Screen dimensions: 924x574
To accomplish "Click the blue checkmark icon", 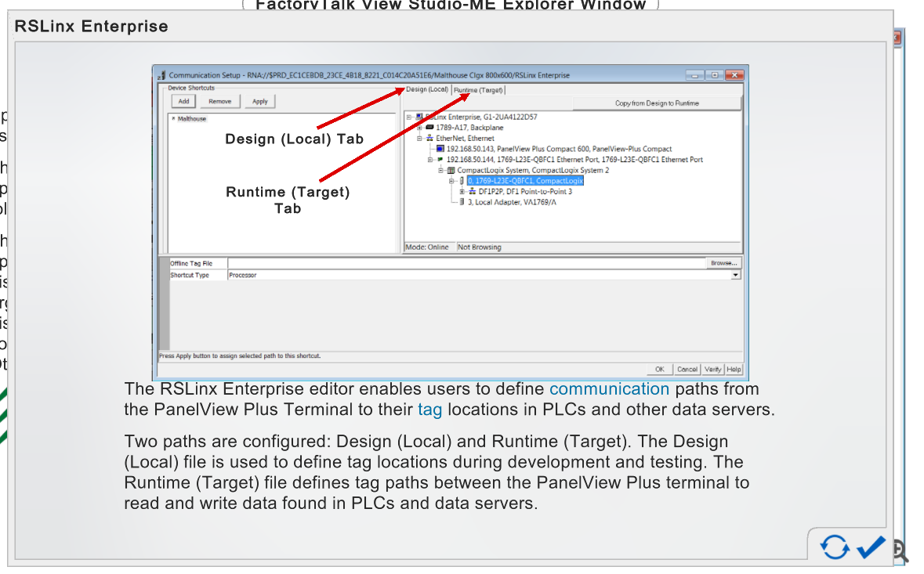I will pos(871,547).
